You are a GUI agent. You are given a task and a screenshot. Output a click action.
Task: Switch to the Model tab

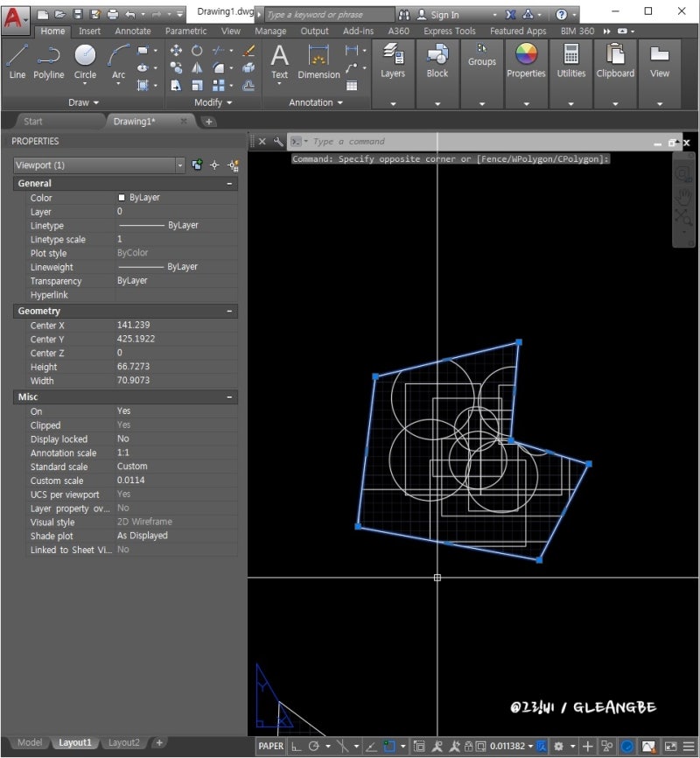(30, 742)
